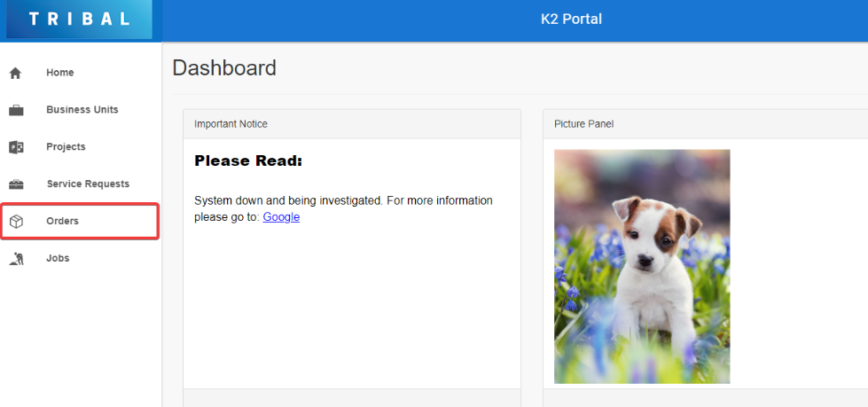
Task: Click the Projects icon in sidebar
Action: click(16, 147)
